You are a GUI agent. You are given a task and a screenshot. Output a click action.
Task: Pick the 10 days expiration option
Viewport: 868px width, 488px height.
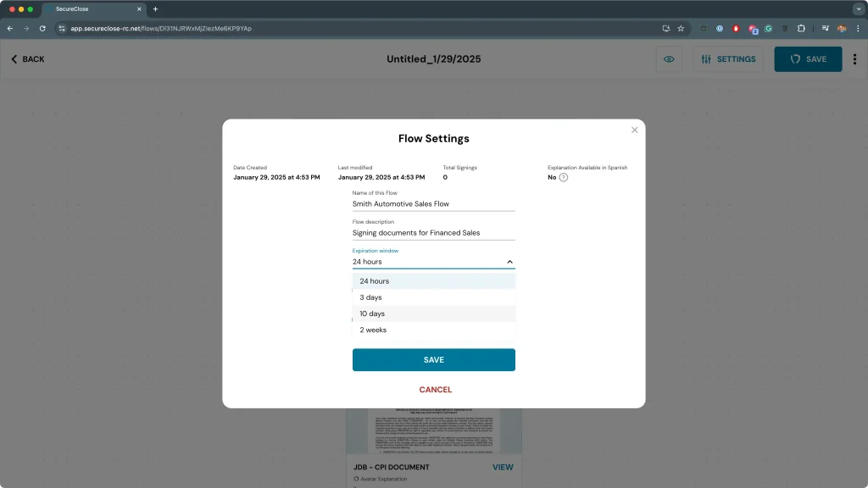(433, 313)
